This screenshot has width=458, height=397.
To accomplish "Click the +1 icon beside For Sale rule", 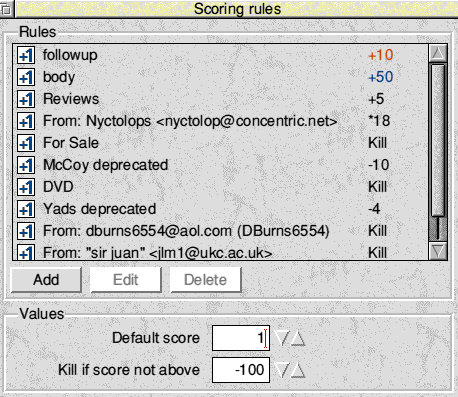I will point(26,143).
